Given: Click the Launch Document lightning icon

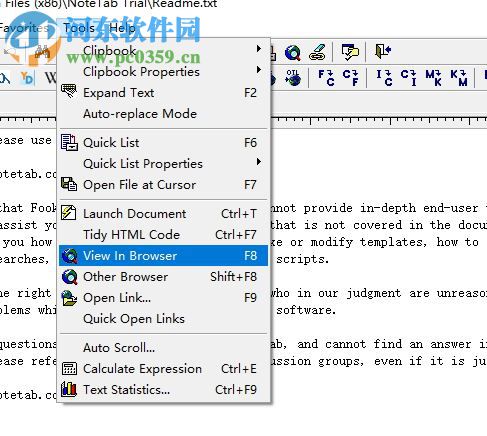Looking at the screenshot, I should 69,213.
